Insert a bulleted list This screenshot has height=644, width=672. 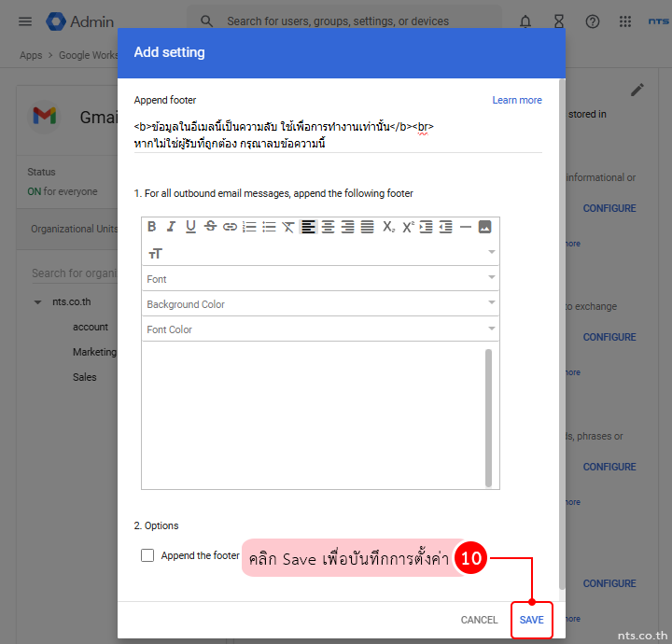tap(269, 227)
